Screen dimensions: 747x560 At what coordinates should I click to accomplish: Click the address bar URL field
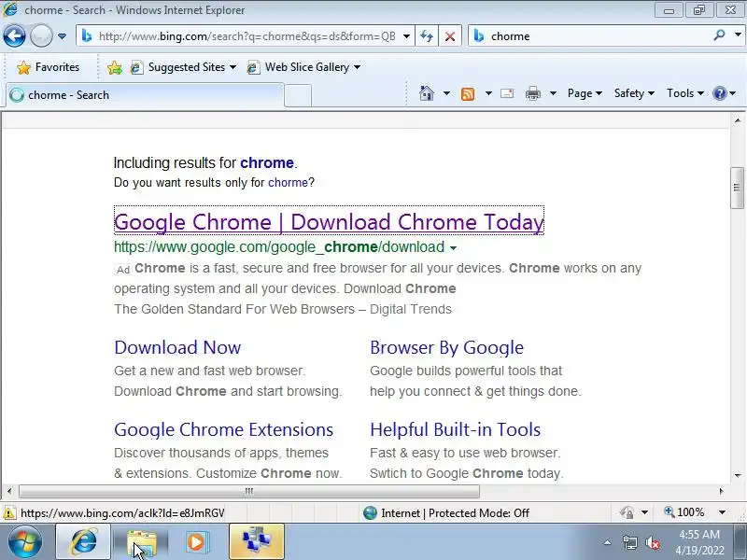coord(246,36)
